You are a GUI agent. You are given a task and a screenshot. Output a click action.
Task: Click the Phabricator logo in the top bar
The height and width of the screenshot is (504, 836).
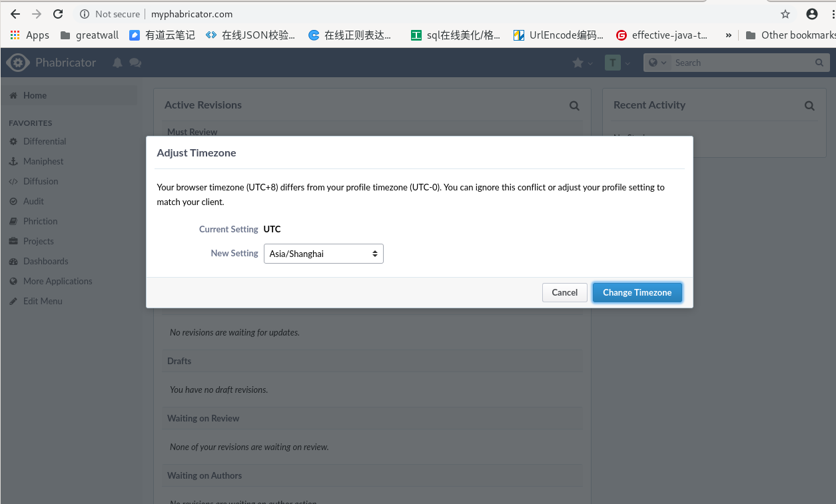click(18, 62)
